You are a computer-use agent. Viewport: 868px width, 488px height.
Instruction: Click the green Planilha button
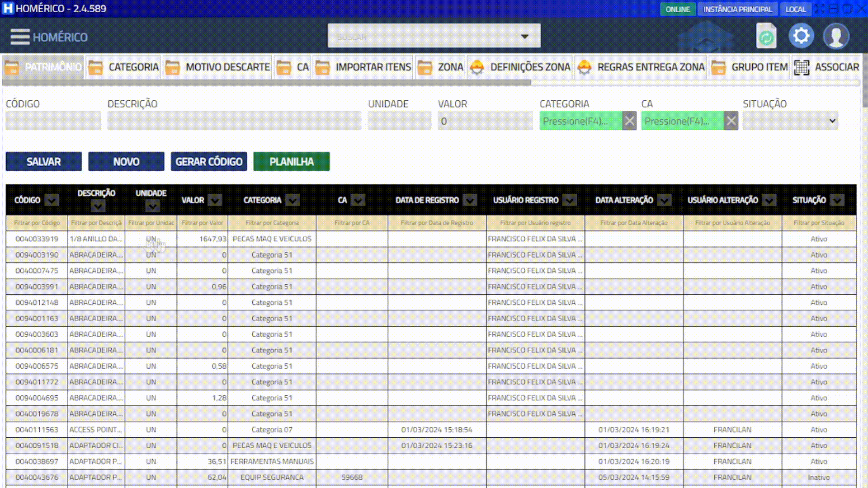click(292, 162)
